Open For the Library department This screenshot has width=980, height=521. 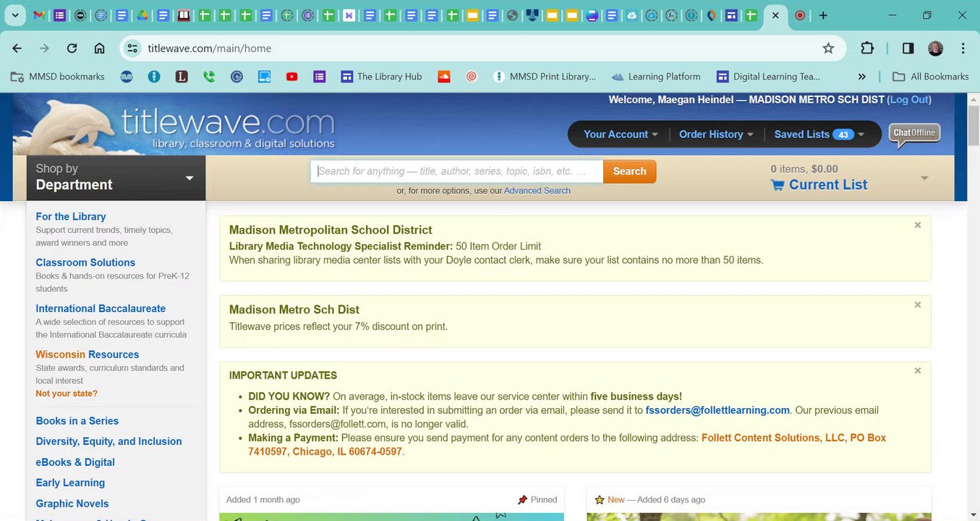pos(71,216)
